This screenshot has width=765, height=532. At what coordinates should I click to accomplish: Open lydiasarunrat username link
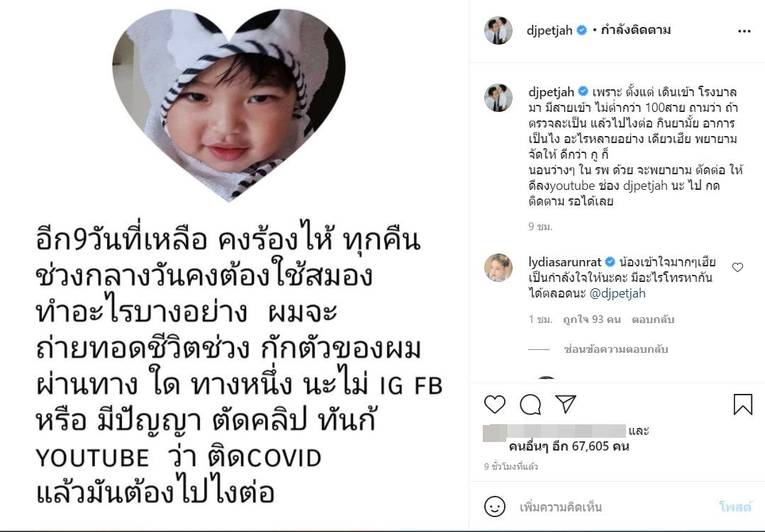tap(565, 262)
